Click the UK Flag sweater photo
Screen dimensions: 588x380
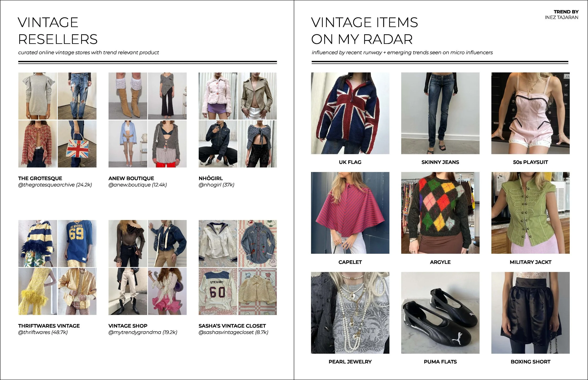[350, 113]
